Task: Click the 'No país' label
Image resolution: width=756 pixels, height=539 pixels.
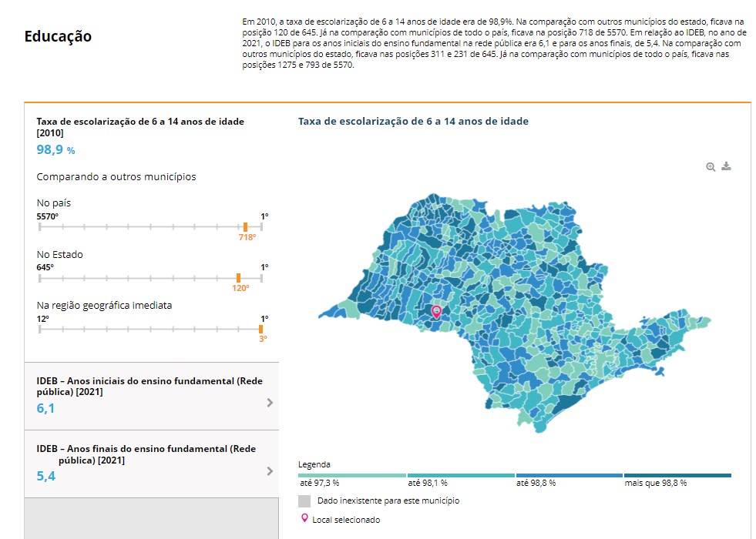Action: 53,203
